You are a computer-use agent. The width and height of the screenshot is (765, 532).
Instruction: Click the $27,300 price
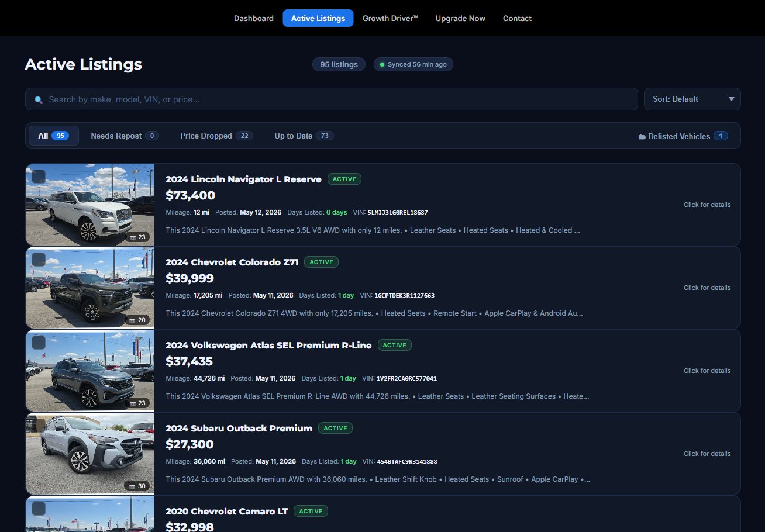click(190, 444)
